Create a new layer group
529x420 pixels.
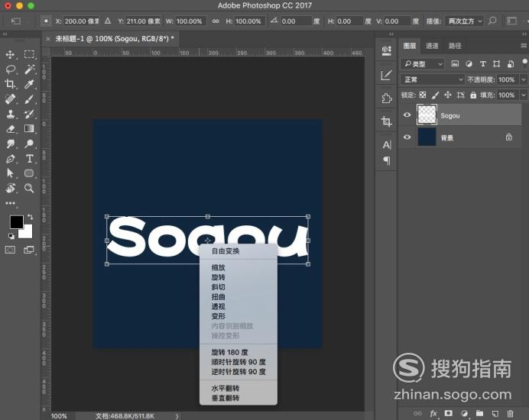pos(479,413)
